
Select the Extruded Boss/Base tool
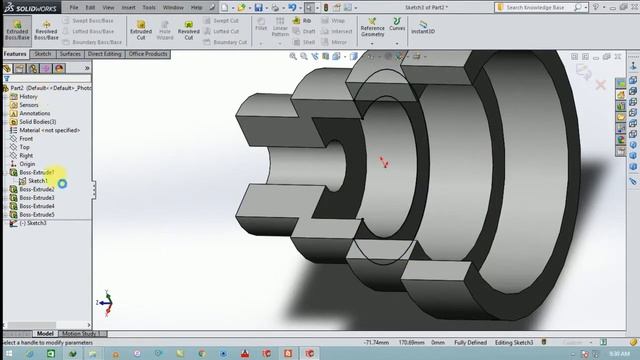tap(17, 30)
